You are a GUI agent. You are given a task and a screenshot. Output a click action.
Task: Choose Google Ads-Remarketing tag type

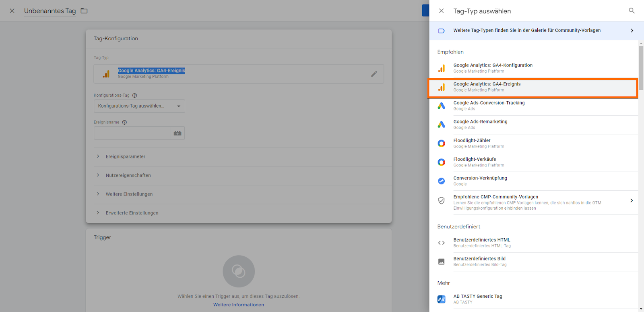534,125
